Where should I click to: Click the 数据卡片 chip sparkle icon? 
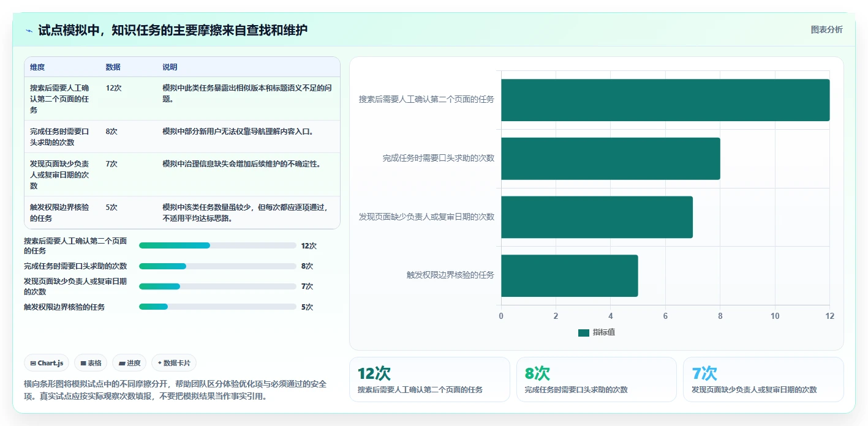point(159,363)
